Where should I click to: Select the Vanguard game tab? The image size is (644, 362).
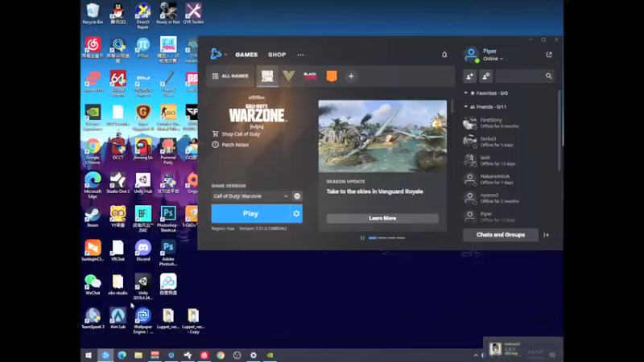tap(289, 76)
